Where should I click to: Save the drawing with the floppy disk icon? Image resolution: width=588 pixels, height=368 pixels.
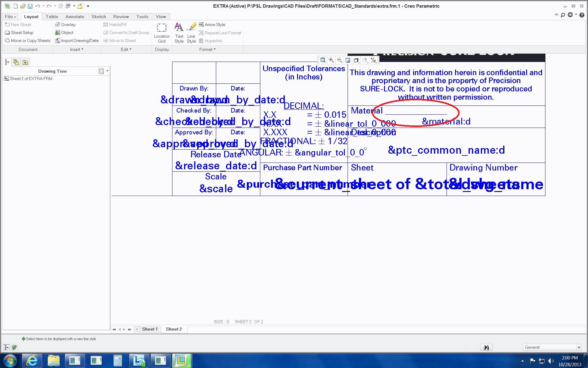30,6
